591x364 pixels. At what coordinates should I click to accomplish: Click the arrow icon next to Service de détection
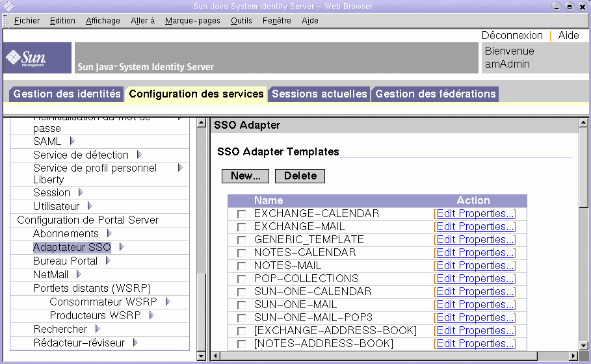click(139, 155)
